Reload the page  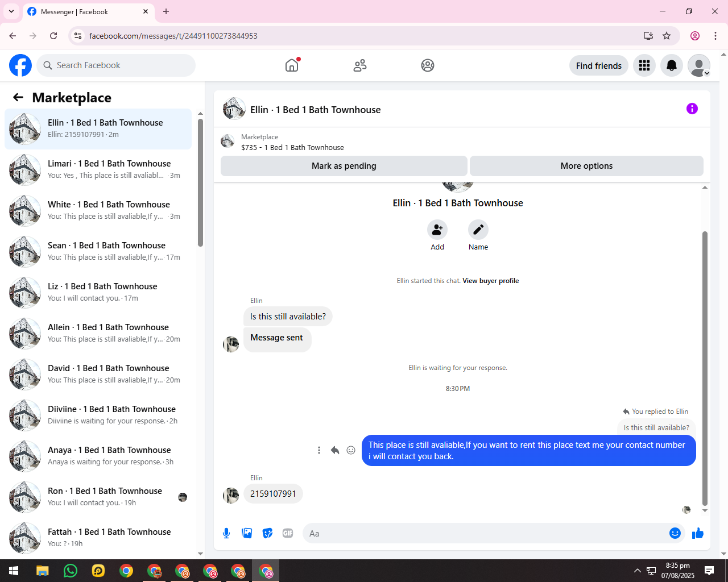pos(53,36)
